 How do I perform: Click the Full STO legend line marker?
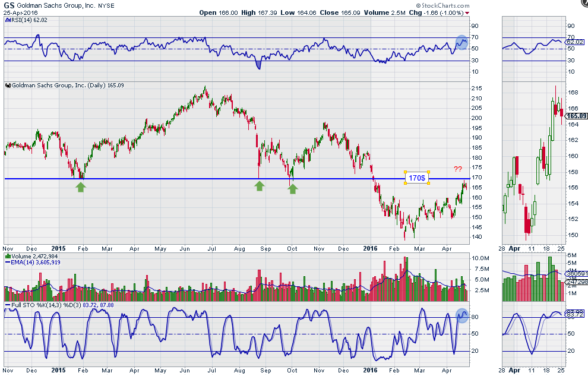pos(8,305)
